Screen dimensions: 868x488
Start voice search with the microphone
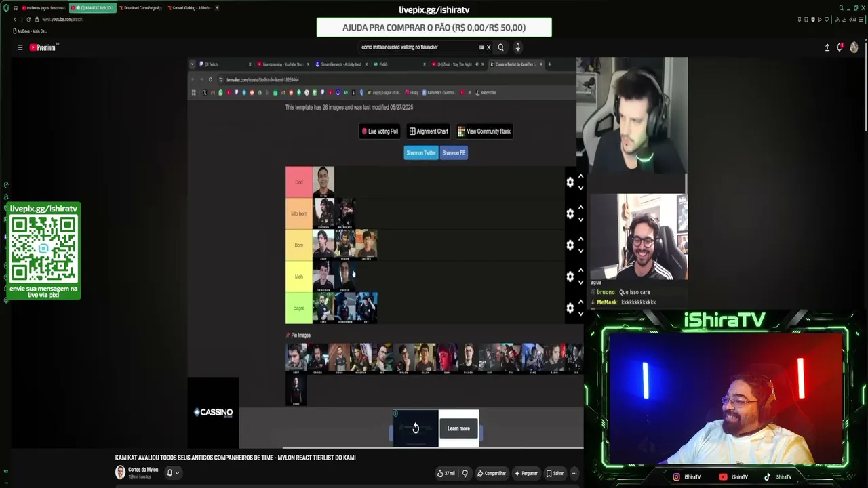point(517,47)
